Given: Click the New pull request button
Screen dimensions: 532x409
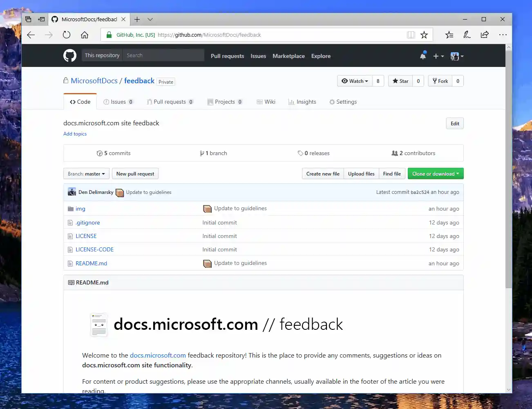Looking at the screenshot, I should tap(135, 173).
